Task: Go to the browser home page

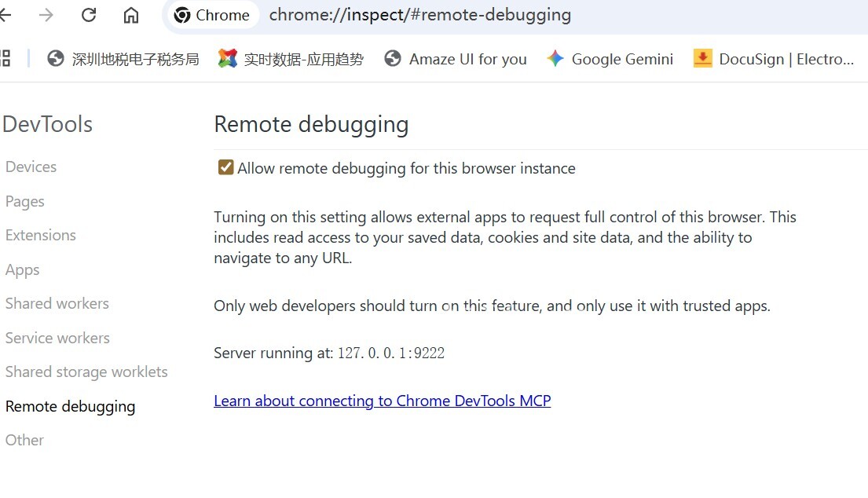Action: (x=131, y=15)
